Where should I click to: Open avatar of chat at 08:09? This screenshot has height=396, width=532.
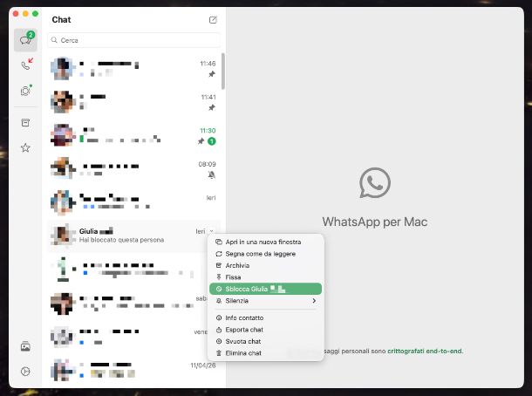pyautogui.click(x=62, y=168)
